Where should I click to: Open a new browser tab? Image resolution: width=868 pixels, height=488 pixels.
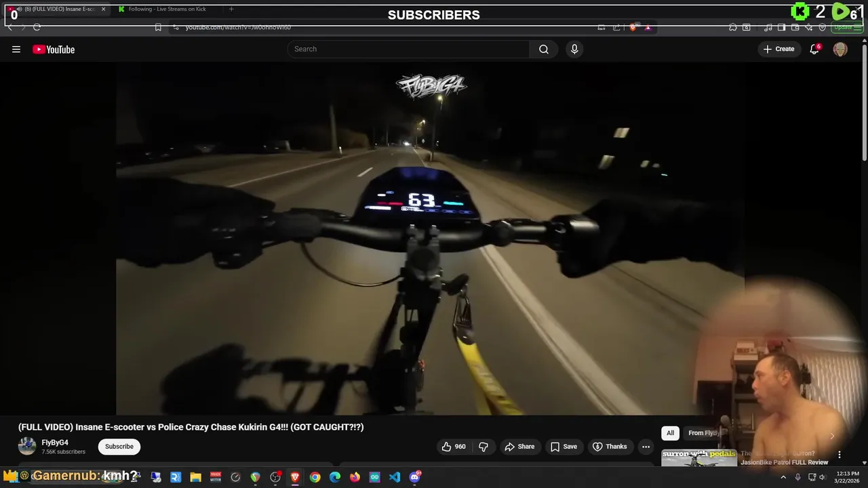(231, 9)
